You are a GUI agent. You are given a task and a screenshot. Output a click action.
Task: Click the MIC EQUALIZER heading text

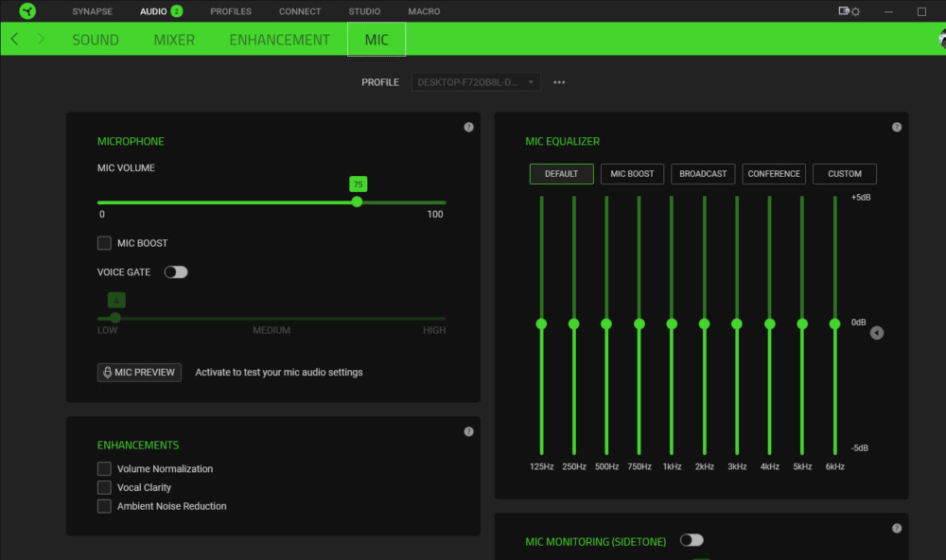pyautogui.click(x=562, y=141)
